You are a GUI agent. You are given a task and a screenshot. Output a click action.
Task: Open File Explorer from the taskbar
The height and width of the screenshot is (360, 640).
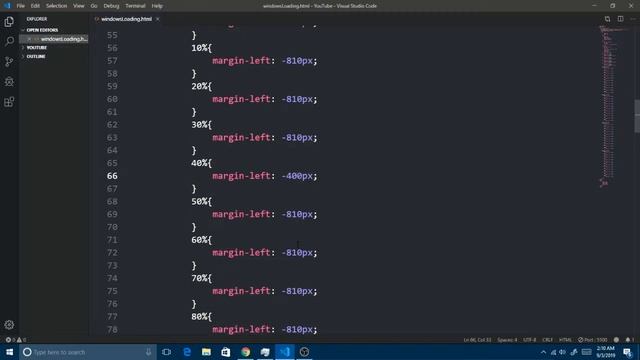click(x=206, y=352)
